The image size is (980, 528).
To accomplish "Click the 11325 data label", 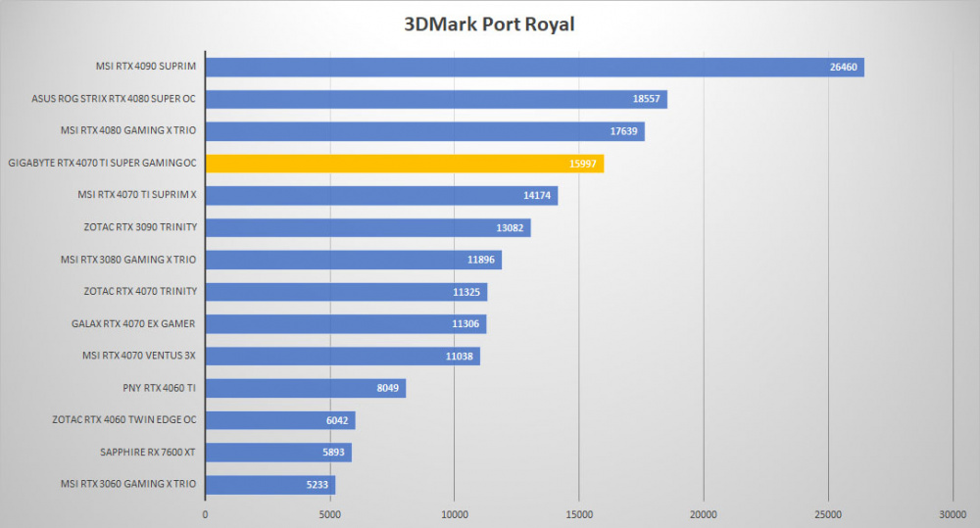I will coord(466,293).
